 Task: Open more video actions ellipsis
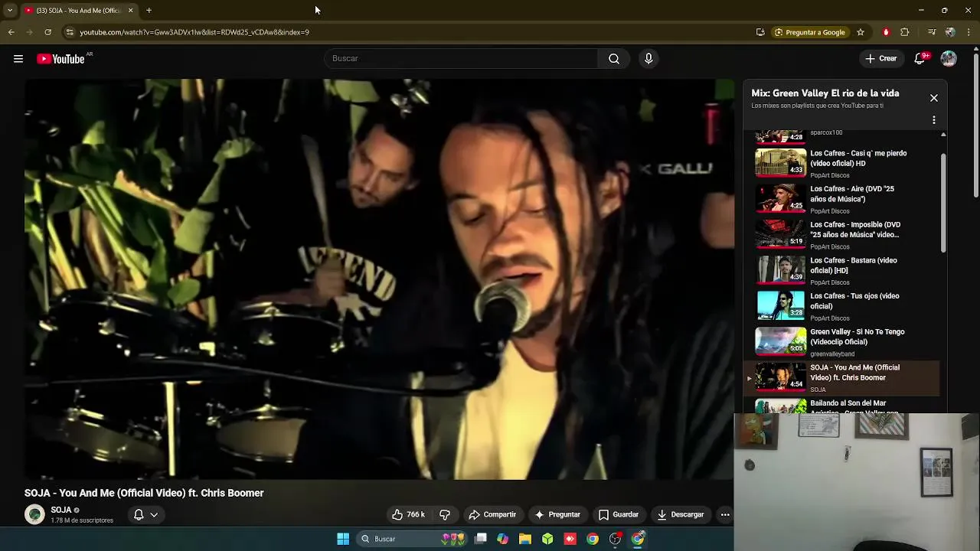pyautogui.click(x=725, y=514)
